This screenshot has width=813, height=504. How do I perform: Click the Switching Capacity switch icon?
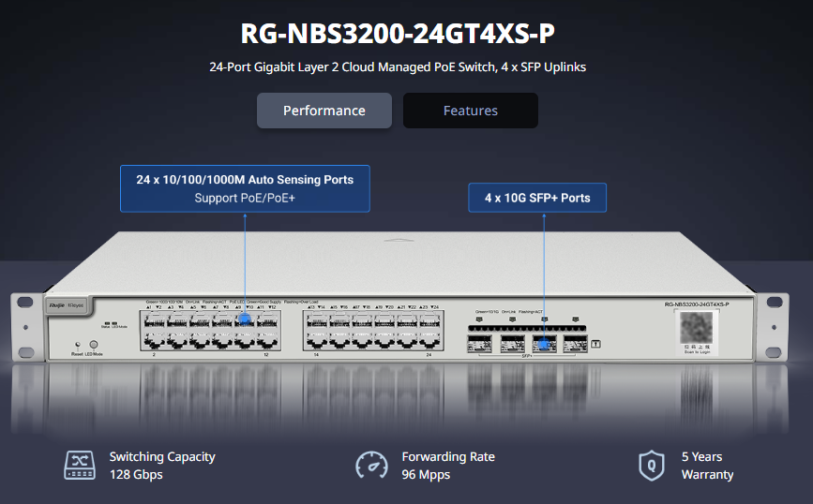click(x=80, y=466)
